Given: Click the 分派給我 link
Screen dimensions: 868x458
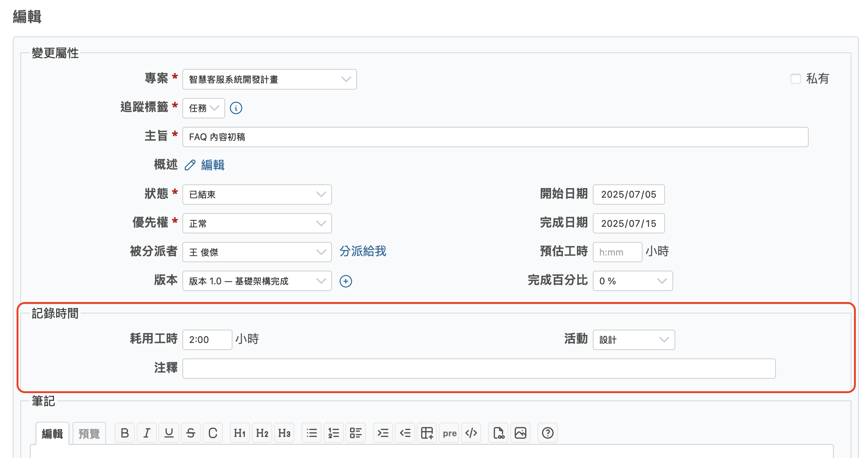Looking at the screenshot, I should click(x=363, y=251).
